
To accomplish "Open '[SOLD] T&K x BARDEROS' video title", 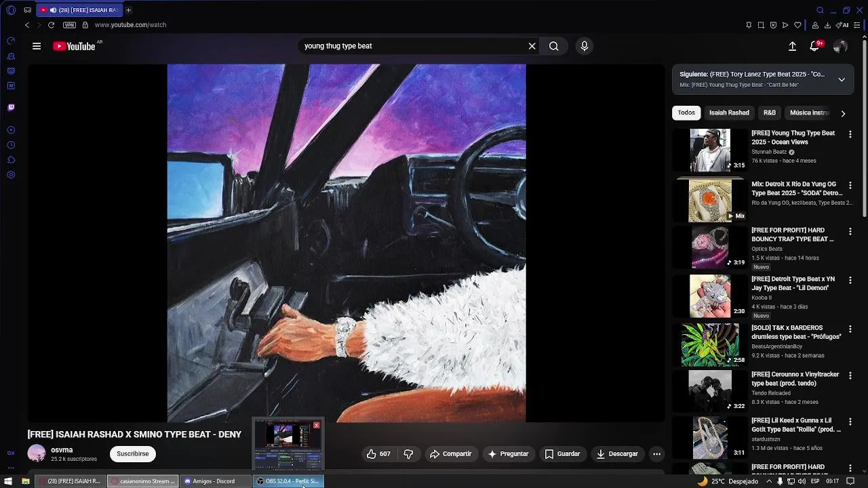I will tap(796, 332).
